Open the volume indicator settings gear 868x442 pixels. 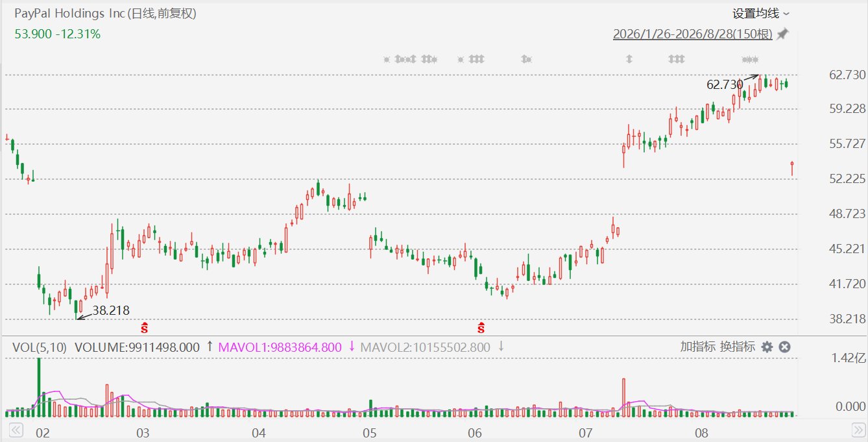click(x=767, y=347)
